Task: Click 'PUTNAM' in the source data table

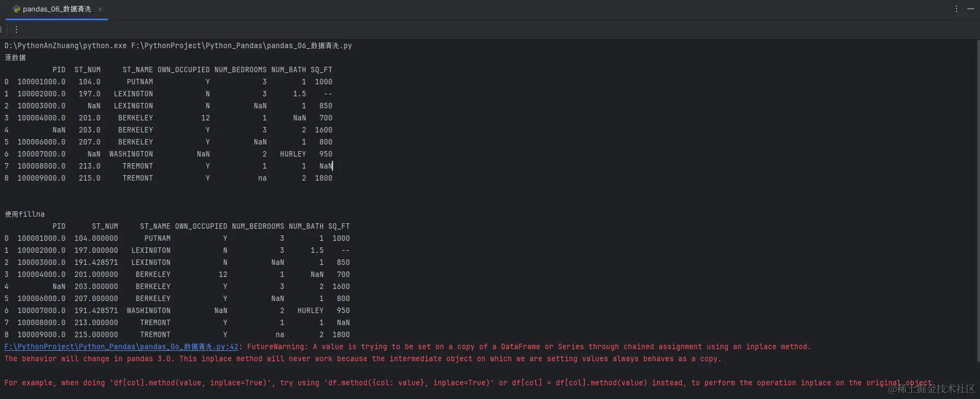Action: coord(140,82)
